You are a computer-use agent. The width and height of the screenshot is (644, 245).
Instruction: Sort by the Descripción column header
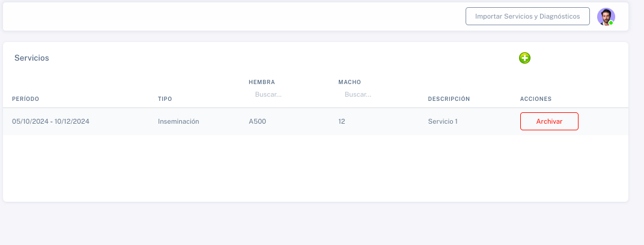click(449, 99)
